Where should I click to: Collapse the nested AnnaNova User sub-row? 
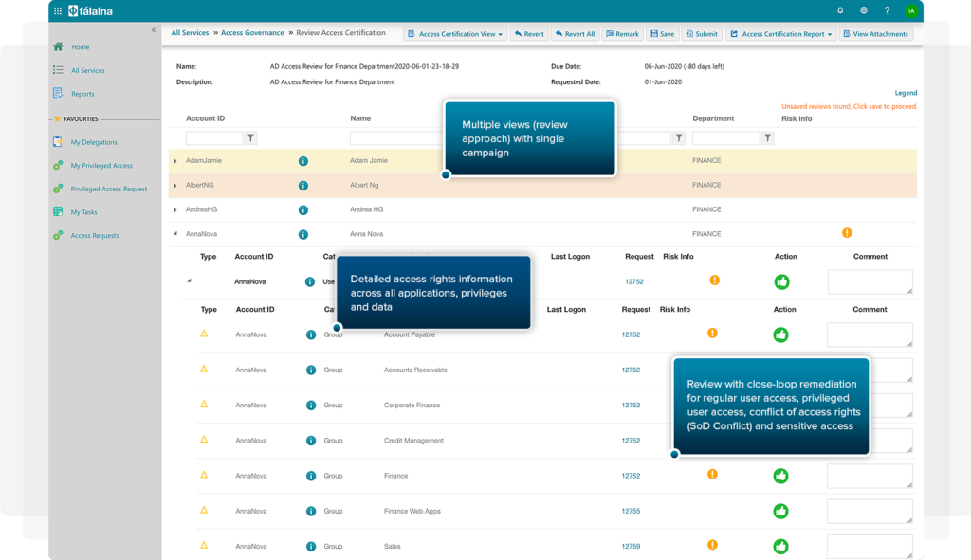pyautogui.click(x=189, y=280)
